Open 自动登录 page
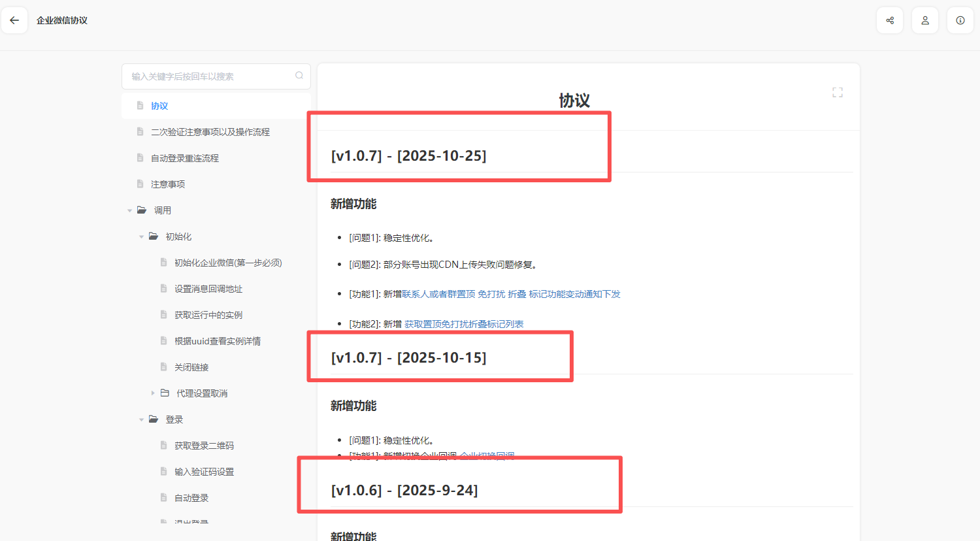 click(x=216, y=498)
